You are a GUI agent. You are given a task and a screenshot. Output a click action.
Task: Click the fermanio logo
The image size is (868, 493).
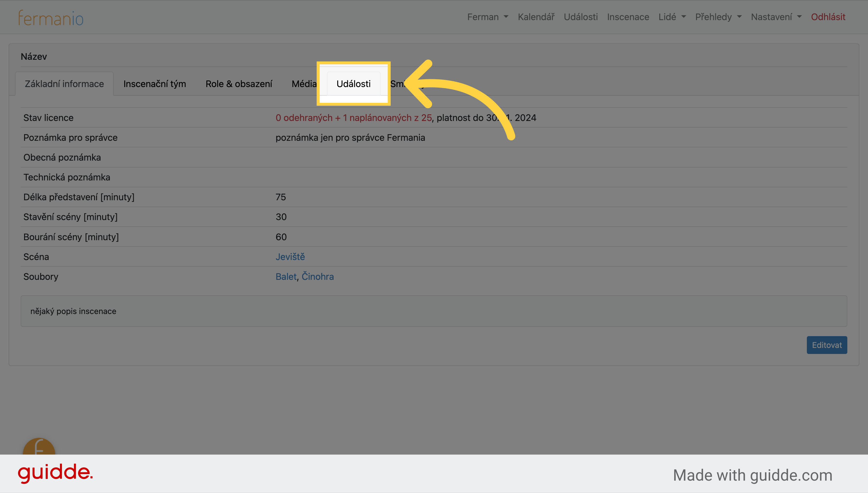pos(51,18)
